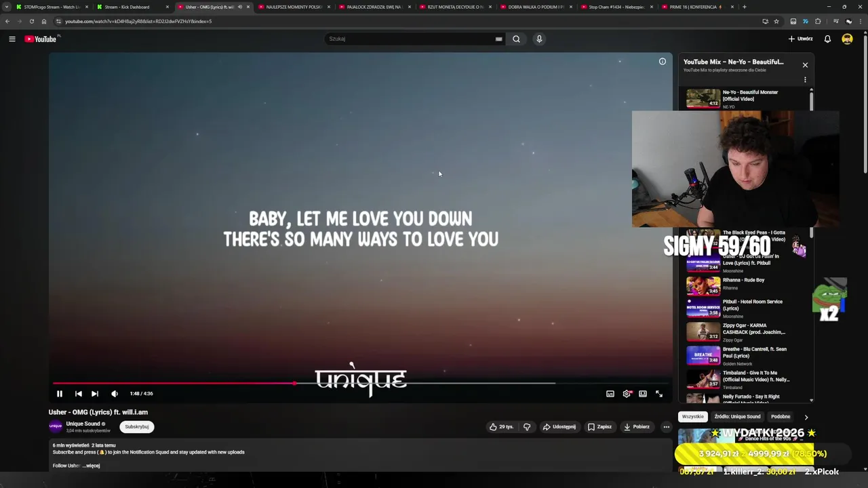Open the video title Usher - OMG
The image size is (868, 488).
click(98, 412)
